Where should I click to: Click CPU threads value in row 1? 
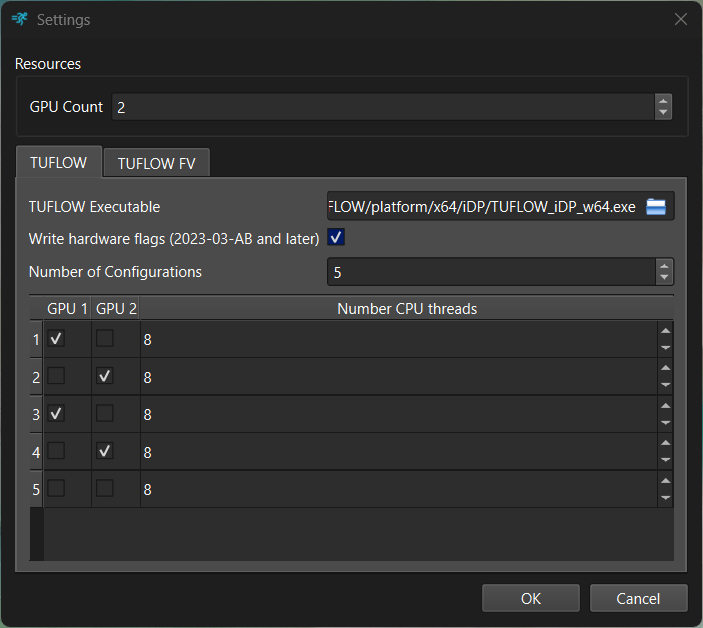[399, 339]
